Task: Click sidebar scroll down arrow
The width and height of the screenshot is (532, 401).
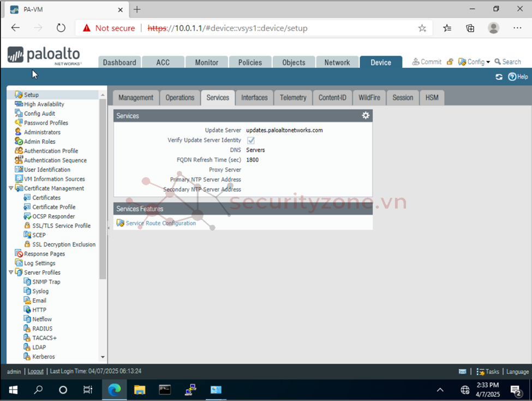Action: coord(103,357)
